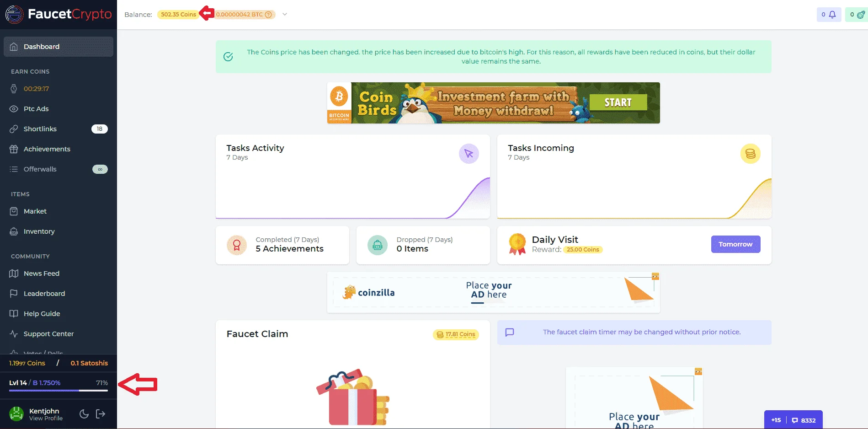The height and width of the screenshot is (429, 868).
Task: Expand the balance dropdown chevron
Action: click(285, 14)
